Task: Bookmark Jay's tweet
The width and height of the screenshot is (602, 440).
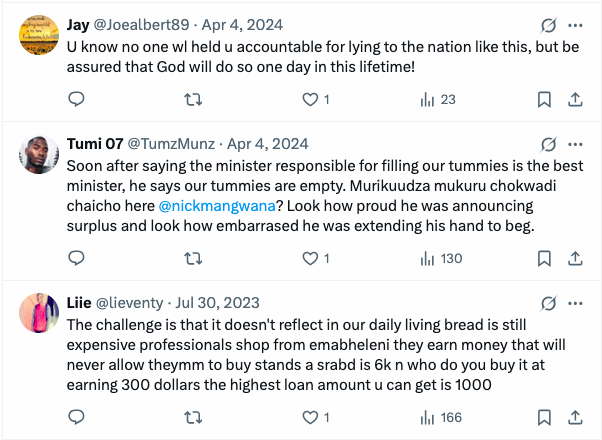Action: click(x=545, y=99)
